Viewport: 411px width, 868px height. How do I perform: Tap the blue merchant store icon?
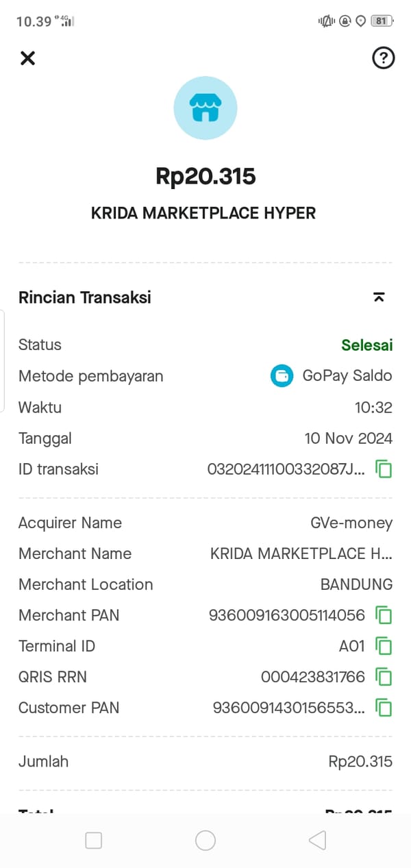[206, 108]
